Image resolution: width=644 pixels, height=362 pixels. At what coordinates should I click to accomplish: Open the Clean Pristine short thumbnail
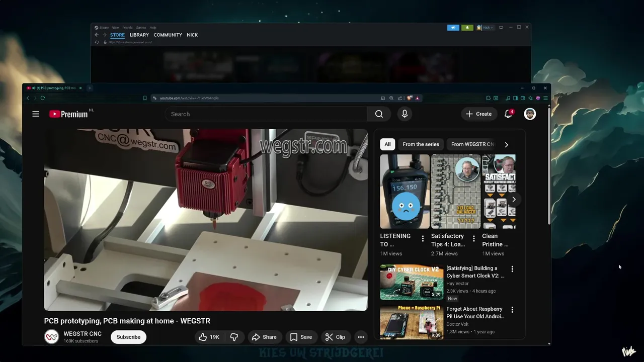click(x=499, y=192)
